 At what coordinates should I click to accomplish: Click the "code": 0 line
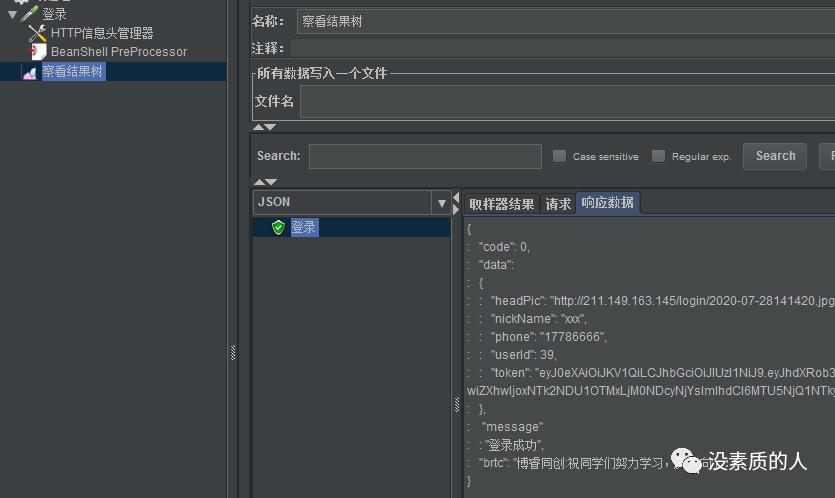[x=504, y=247]
